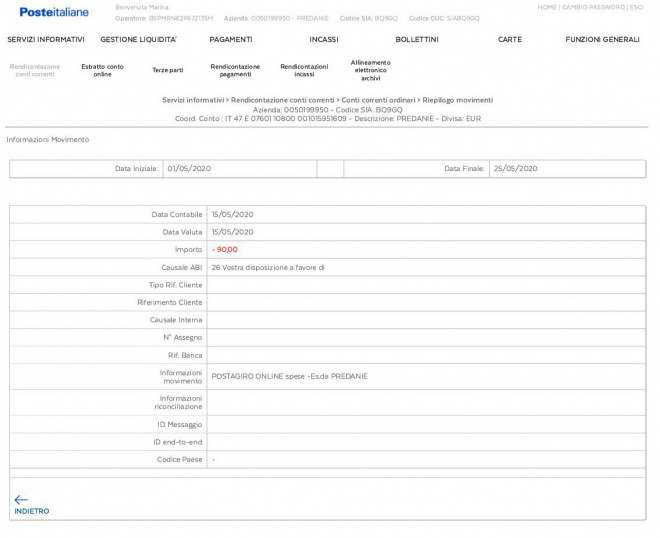Click the INDIETRO back link
The height and width of the screenshot is (538, 660).
pos(31,511)
